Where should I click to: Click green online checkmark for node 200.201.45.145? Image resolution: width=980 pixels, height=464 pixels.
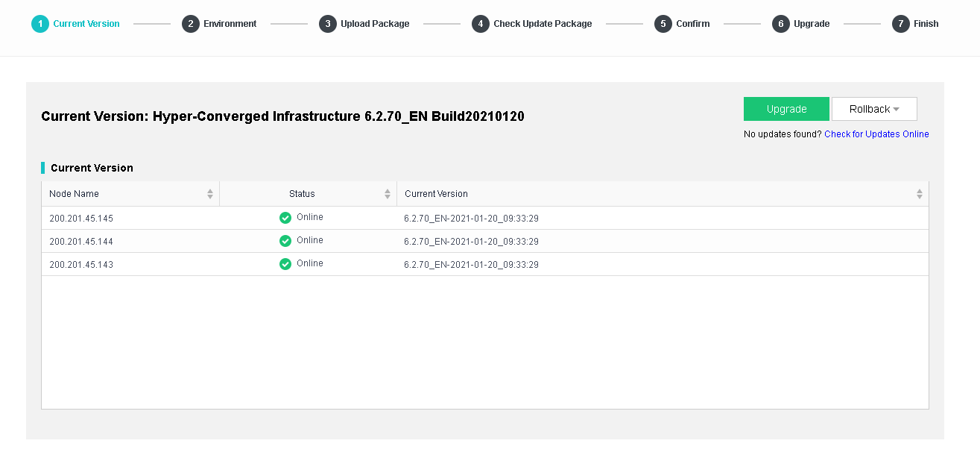[x=285, y=218]
